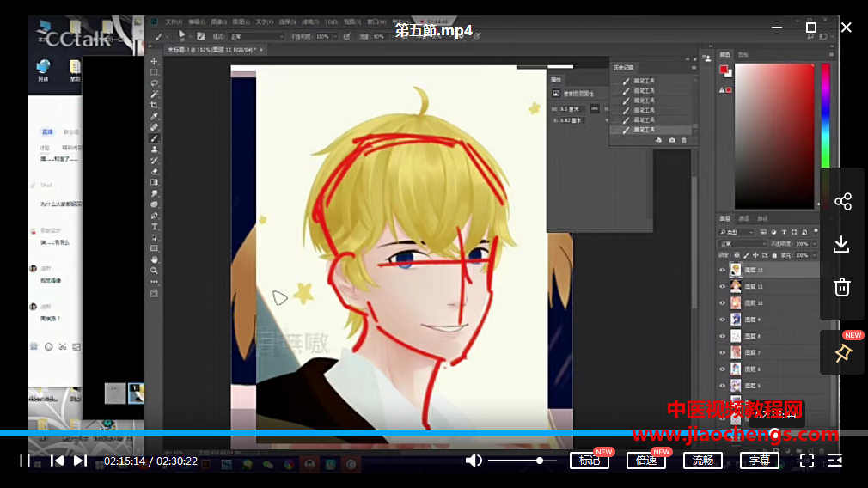
Task: Skip to the next video
Action: 80,461
